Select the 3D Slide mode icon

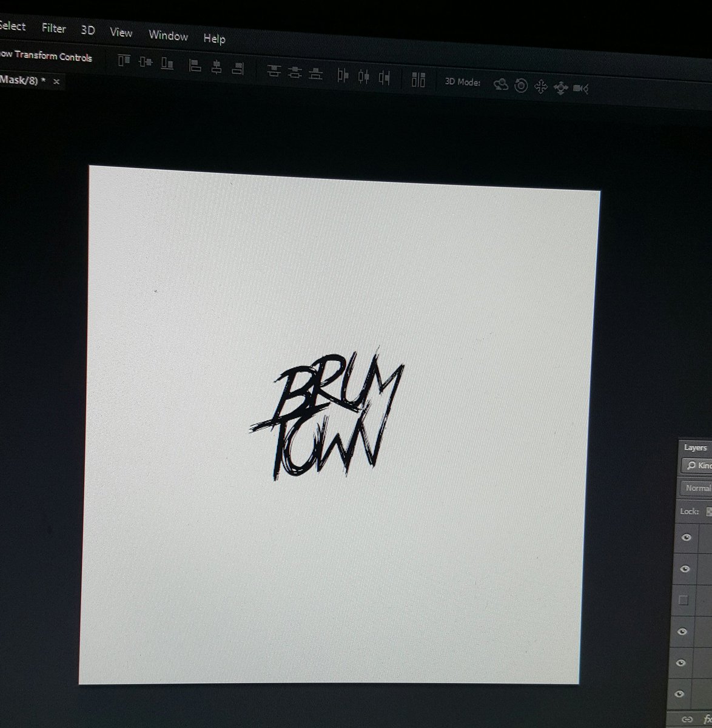tap(560, 88)
